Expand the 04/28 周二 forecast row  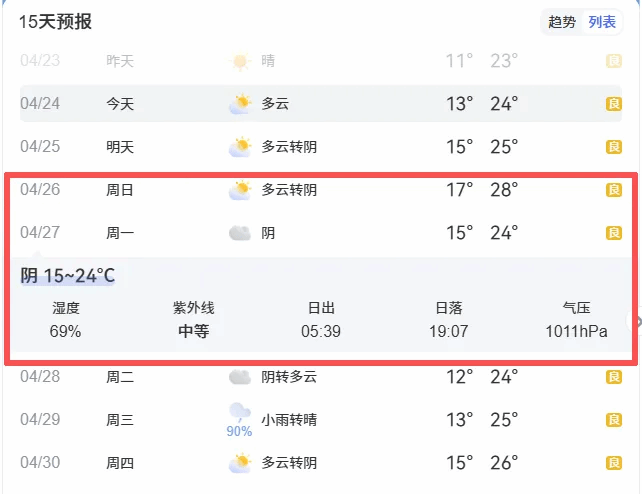(x=320, y=377)
